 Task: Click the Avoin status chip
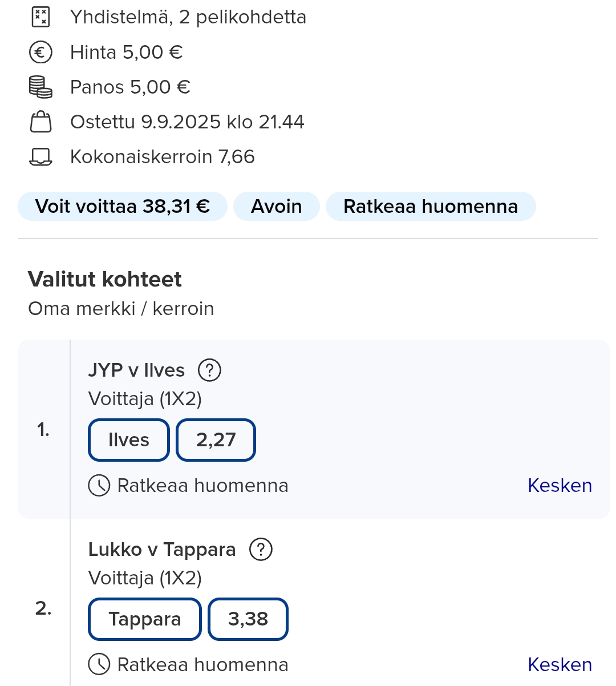click(x=277, y=206)
